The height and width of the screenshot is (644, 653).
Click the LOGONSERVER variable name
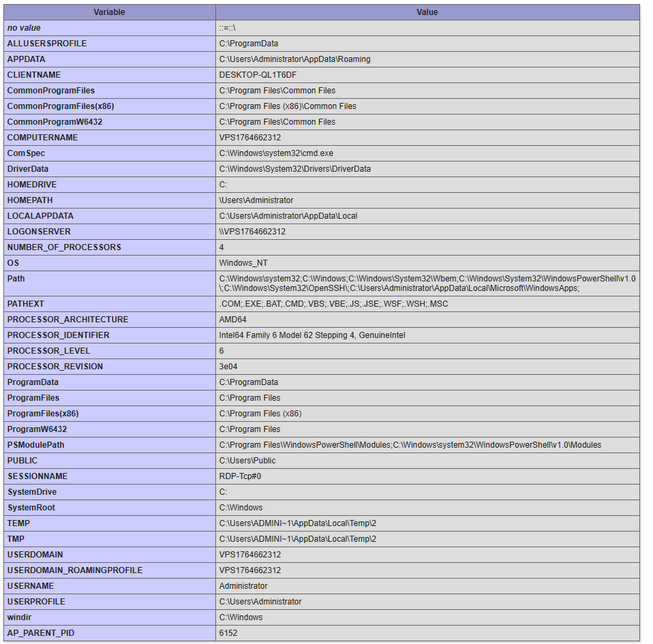point(39,232)
